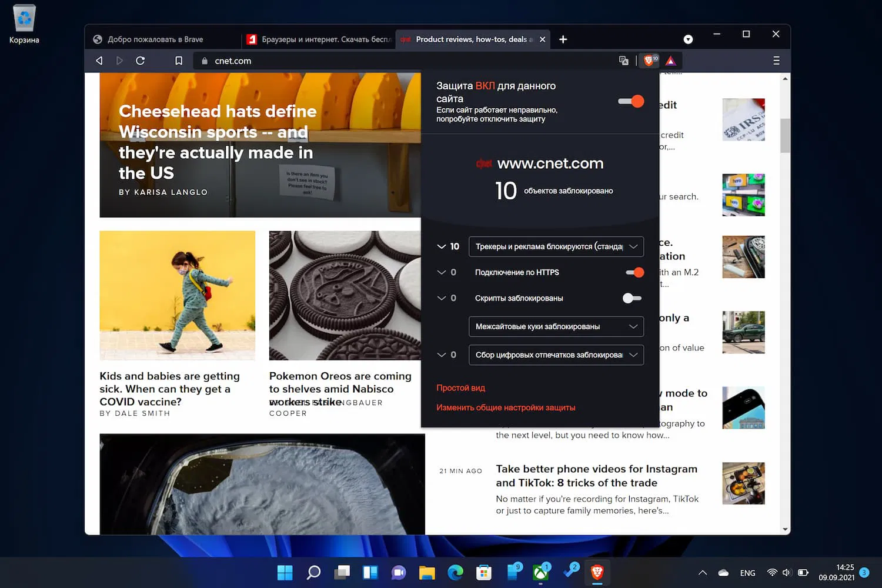
Task: Switch to the Добро пожаловать в Brave tab
Action: click(163, 39)
